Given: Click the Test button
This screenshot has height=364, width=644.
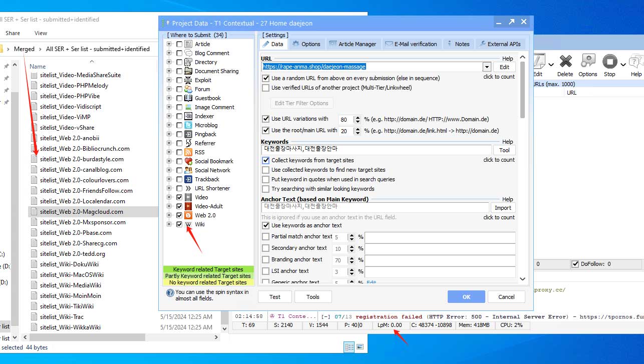Looking at the screenshot, I should (275, 297).
